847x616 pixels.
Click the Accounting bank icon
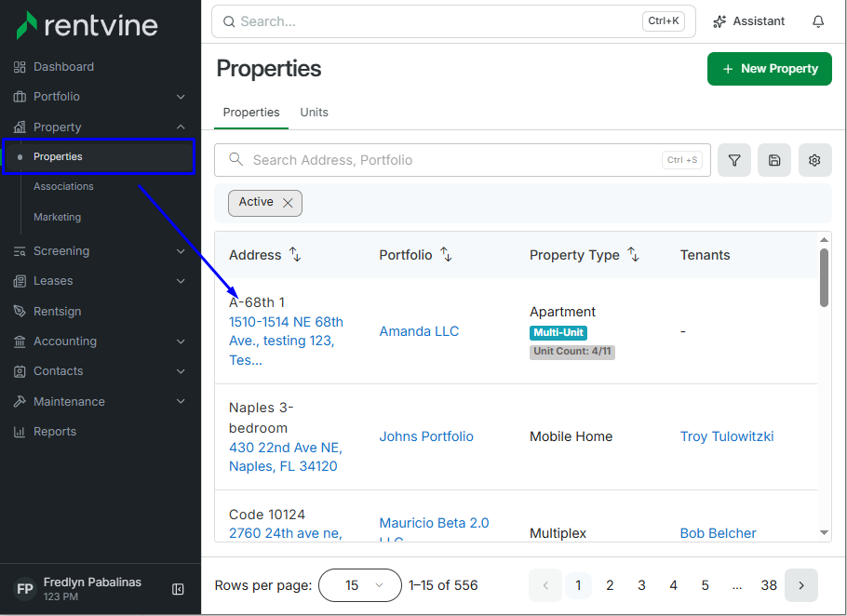point(20,341)
